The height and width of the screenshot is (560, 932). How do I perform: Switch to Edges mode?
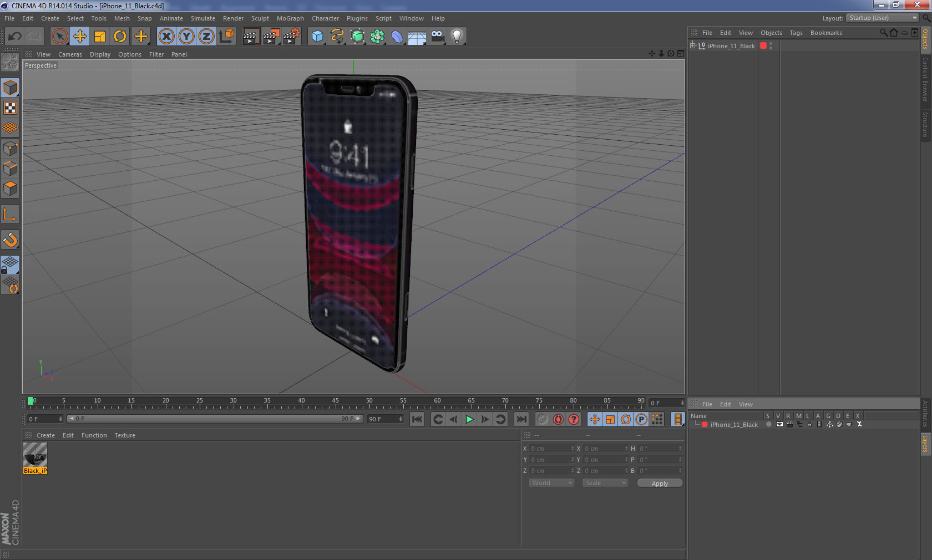(x=10, y=169)
